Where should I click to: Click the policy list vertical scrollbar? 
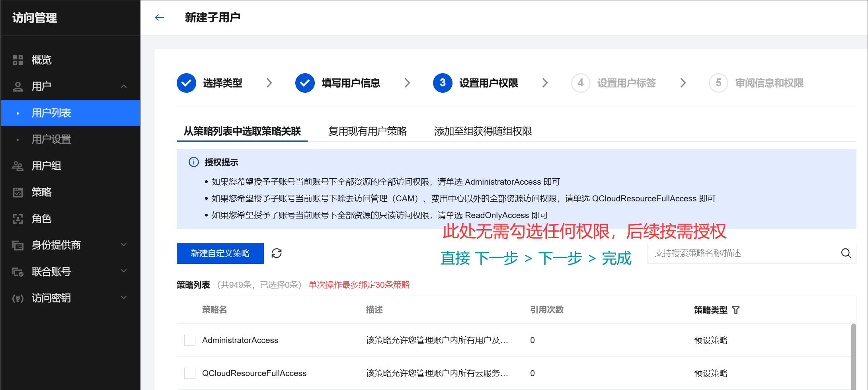coord(853,356)
